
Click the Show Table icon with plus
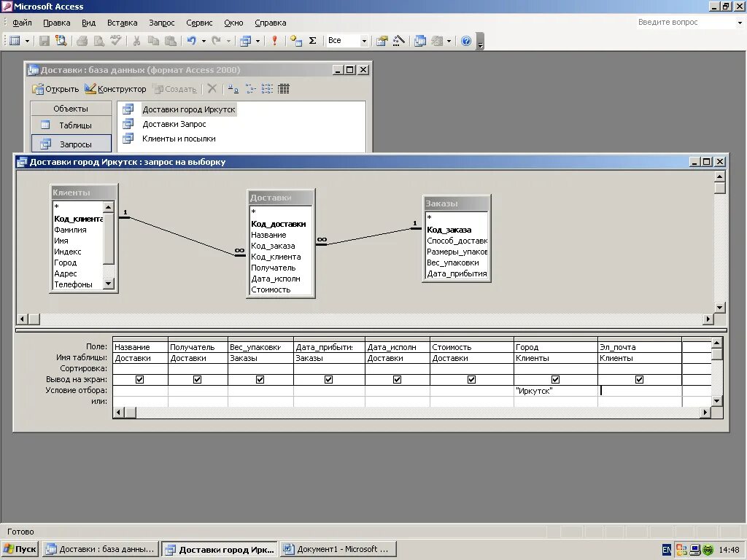[296, 41]
